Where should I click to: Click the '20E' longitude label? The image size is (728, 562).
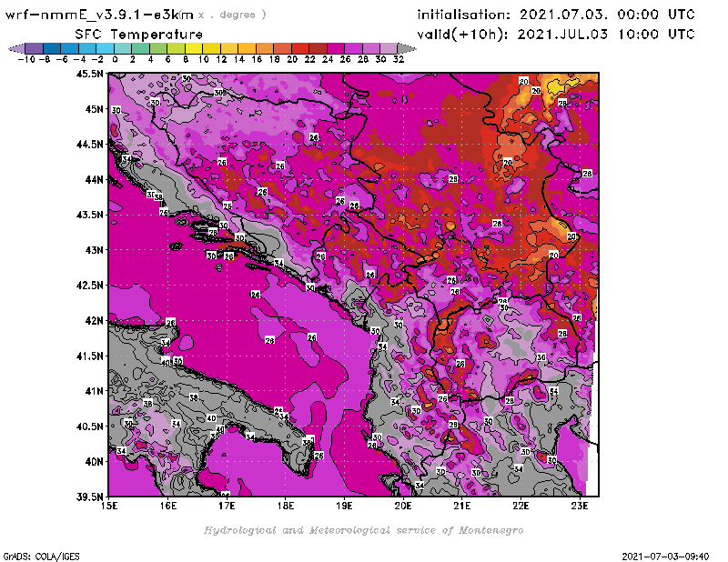[x=403, y=506]
